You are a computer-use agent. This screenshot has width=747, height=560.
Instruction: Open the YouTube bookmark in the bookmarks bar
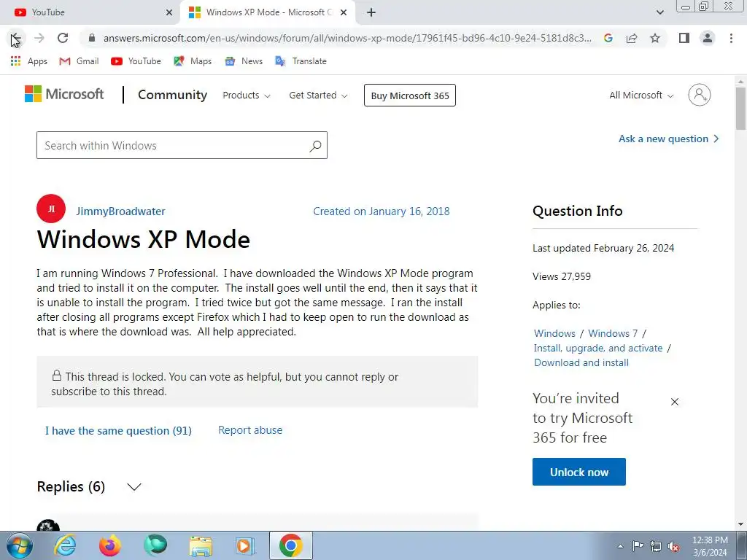(136, 61)
